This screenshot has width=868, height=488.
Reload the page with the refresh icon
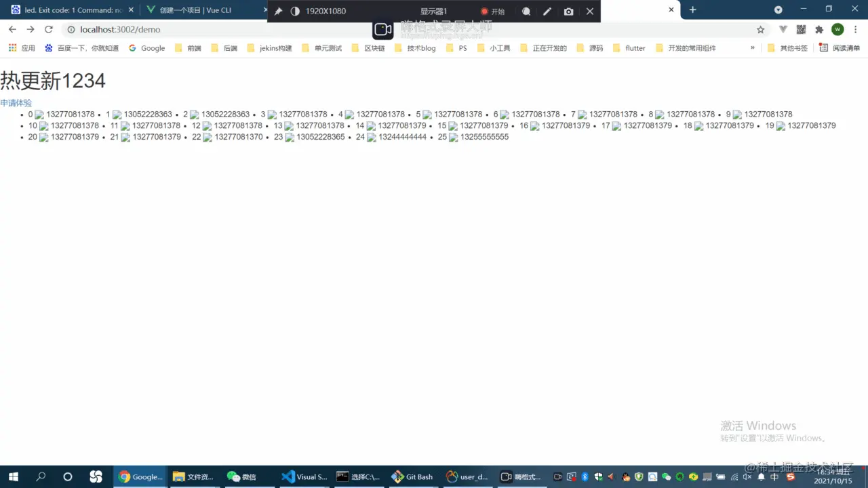point(48,29)
